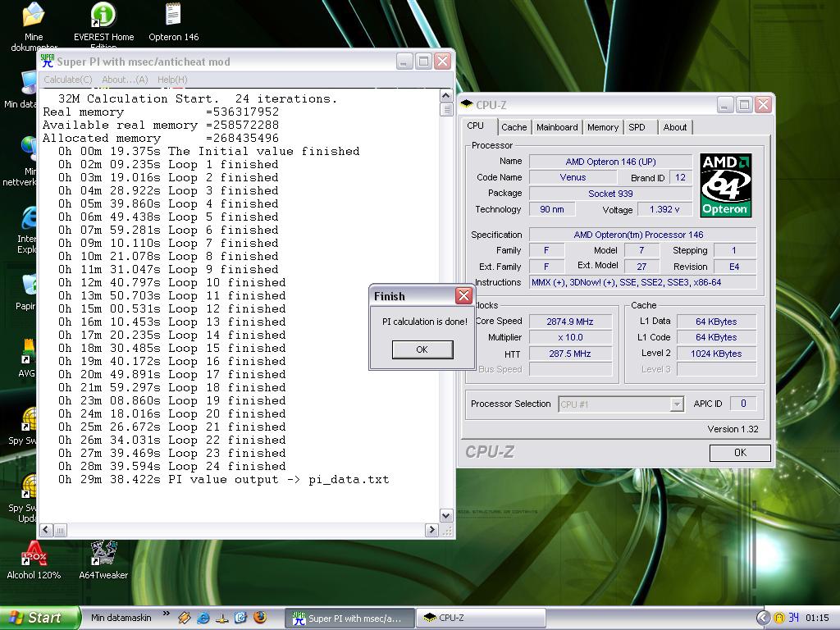Image resolution: width=840 pixels, height=630 pixels.
Task: Click Super PI horizontal scrollbar left arrow
Action: (47, 530)
